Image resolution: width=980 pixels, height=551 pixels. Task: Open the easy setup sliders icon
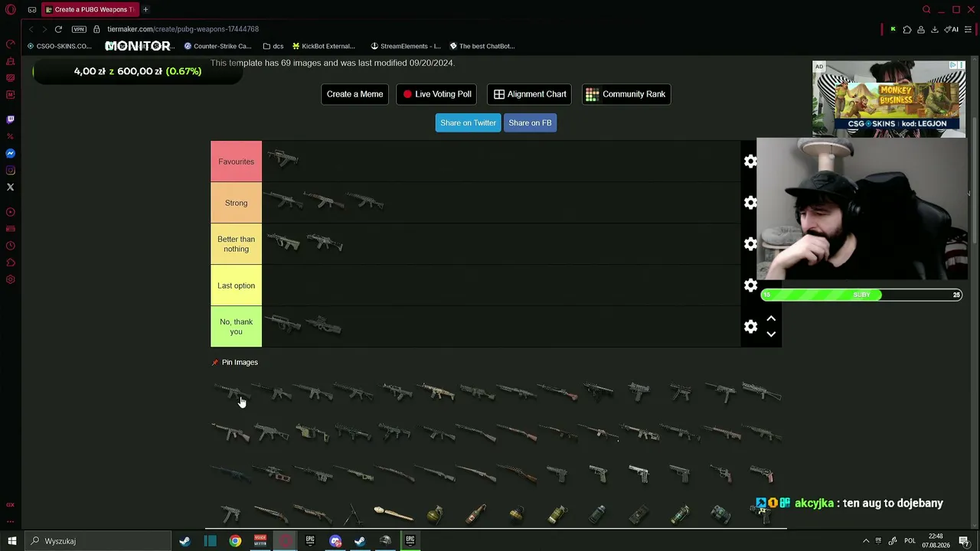pos(968,29)
